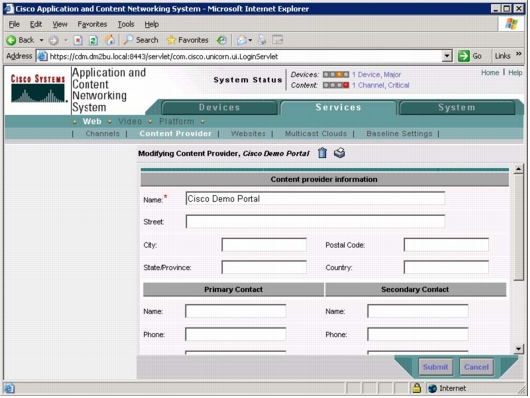
Task: Click the form scrollbar up arrow
Action: 518,169
